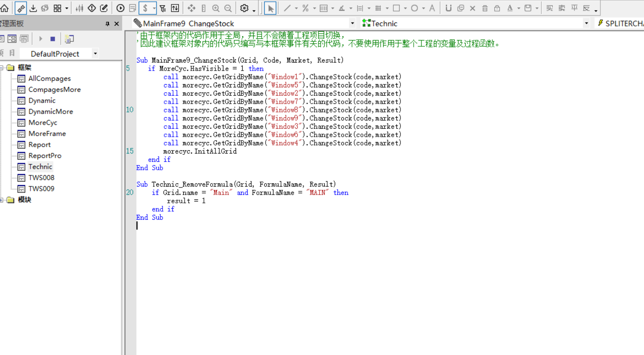This screenshot has width=644, height=355.
Task: Open the DefaultProject dropdown
Action: point(95,54)
